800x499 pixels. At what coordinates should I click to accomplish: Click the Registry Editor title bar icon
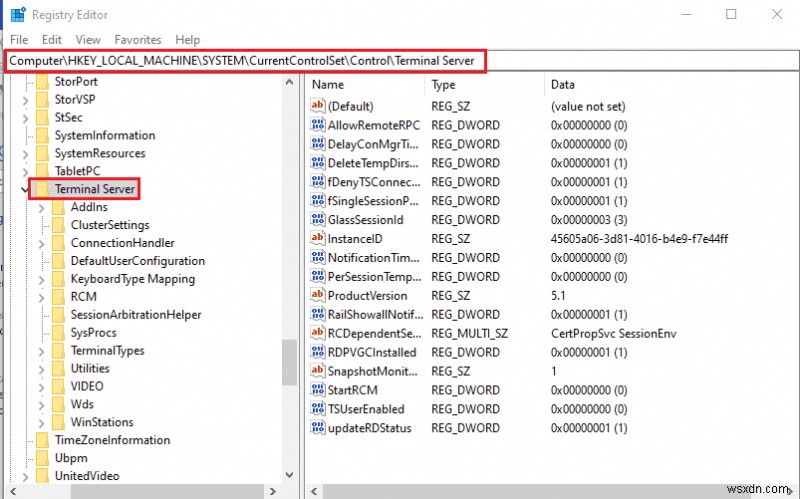18,14
